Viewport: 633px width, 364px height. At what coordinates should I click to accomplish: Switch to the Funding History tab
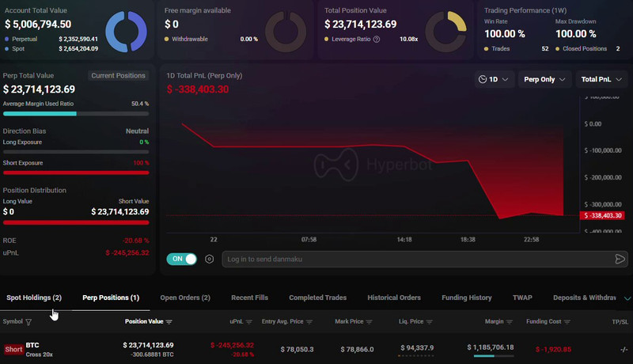[467, 298]
